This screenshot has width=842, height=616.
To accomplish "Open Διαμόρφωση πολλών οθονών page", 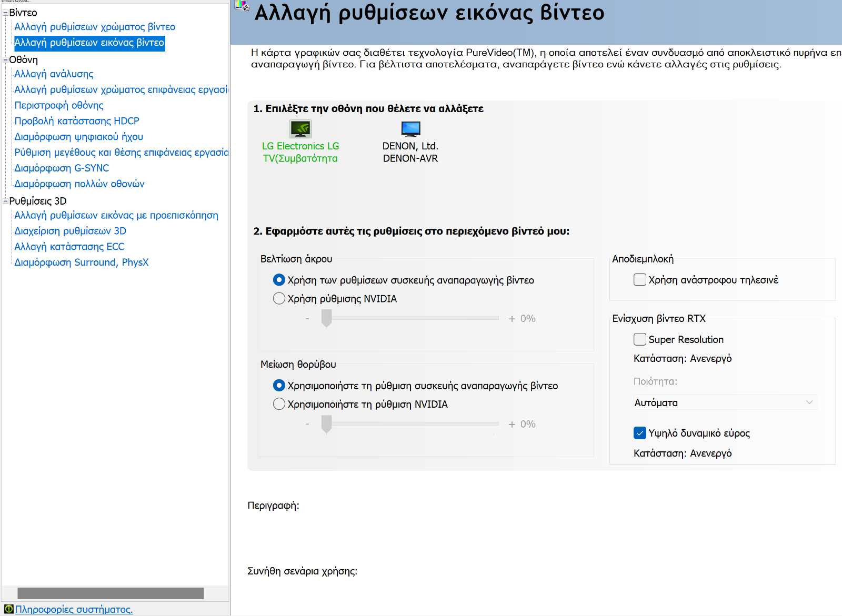I will click(x=79, y=184).
